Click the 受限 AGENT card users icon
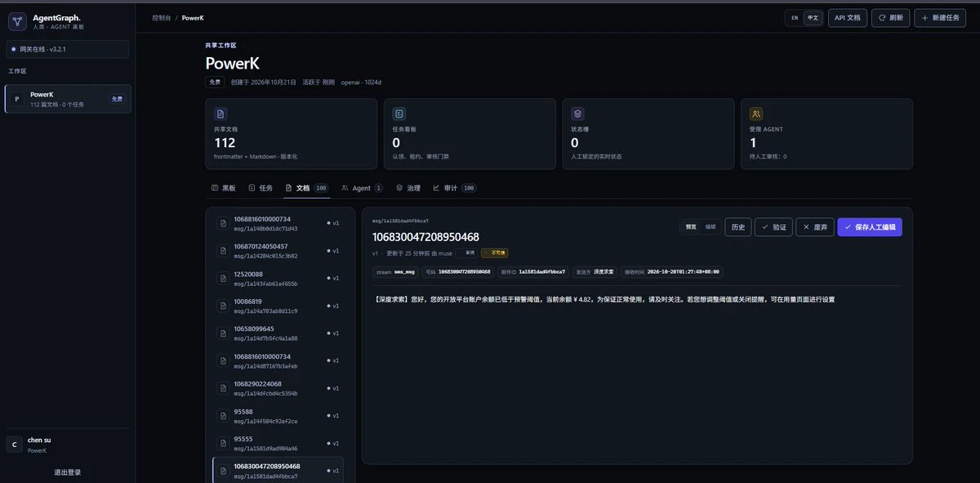Screen dimensions: 980x483 click(x=756, y=114)
